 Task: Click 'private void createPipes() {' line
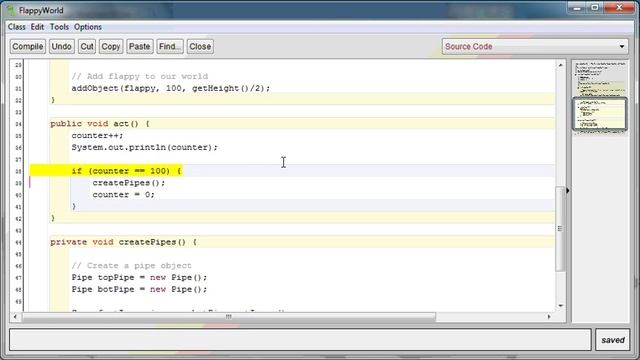124,242
